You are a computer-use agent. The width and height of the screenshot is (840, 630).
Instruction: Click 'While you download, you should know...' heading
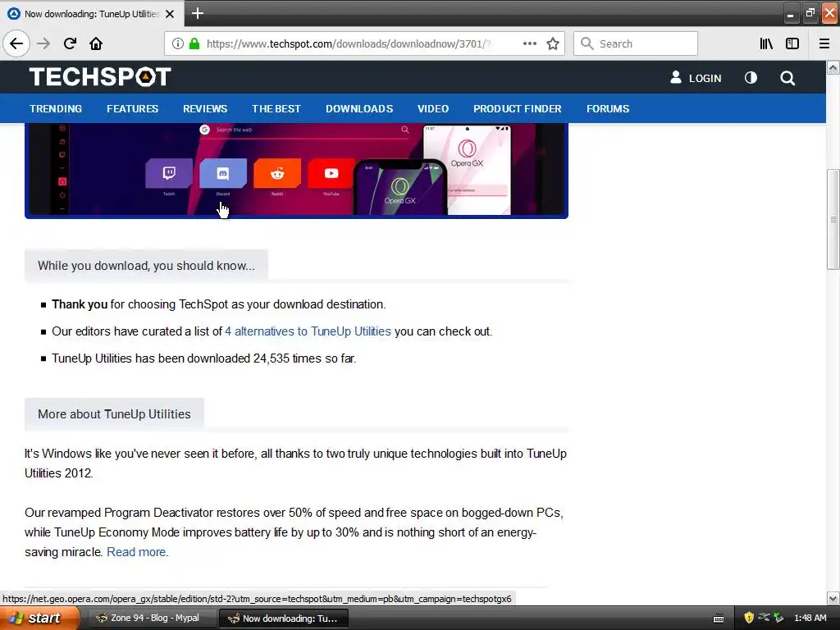coord(146,265)
